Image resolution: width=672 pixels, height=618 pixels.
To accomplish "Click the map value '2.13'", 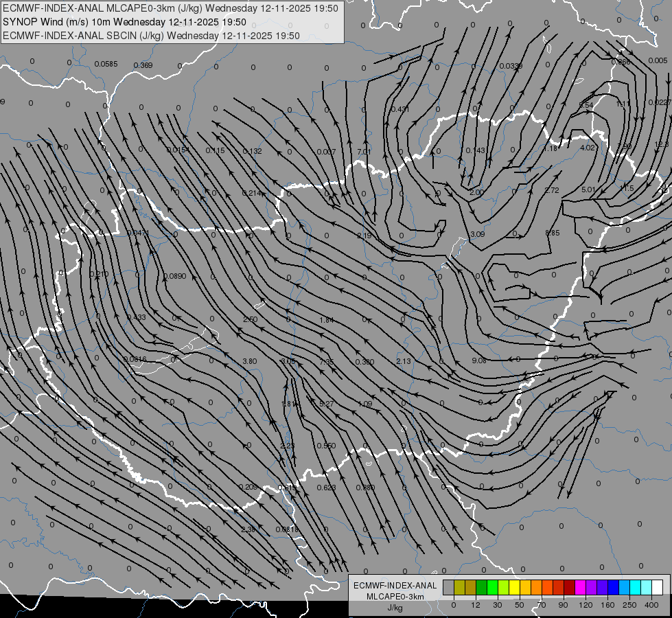I will click(x=404, y=361).
